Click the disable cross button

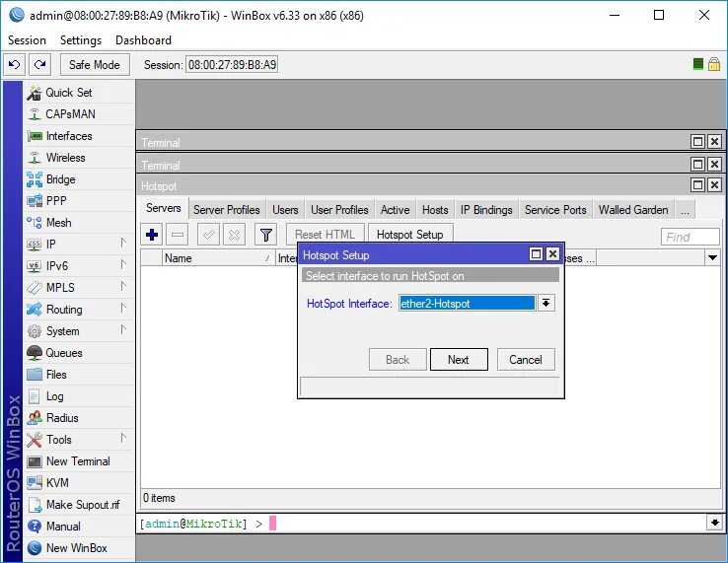click(x=234, y=235)
